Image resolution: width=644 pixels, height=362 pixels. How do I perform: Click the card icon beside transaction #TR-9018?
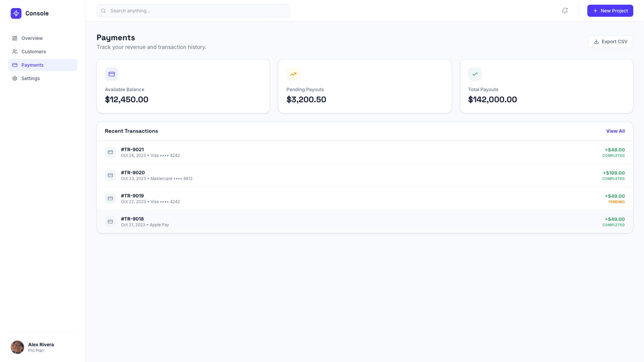(x=110, y=221)
